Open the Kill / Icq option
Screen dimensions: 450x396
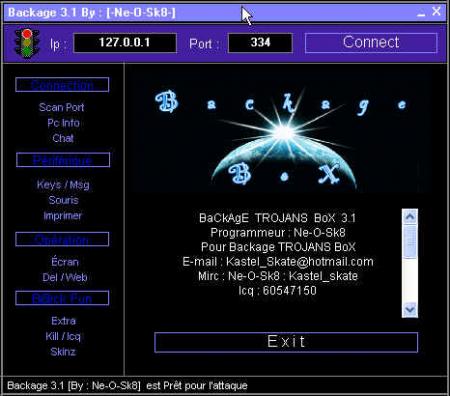[63, 336]
